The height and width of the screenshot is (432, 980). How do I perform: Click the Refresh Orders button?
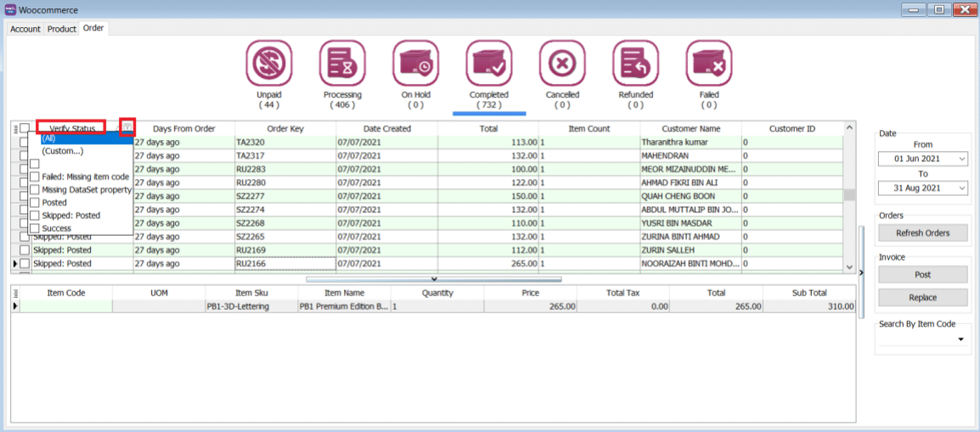point(922,233)
